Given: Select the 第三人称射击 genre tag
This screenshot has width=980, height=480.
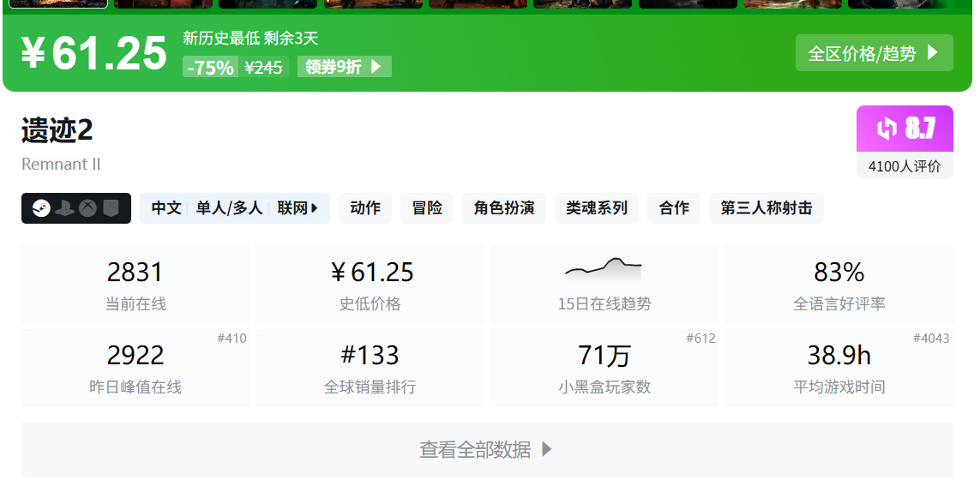Looking at the screenshot, I should (x=767, y=208).
